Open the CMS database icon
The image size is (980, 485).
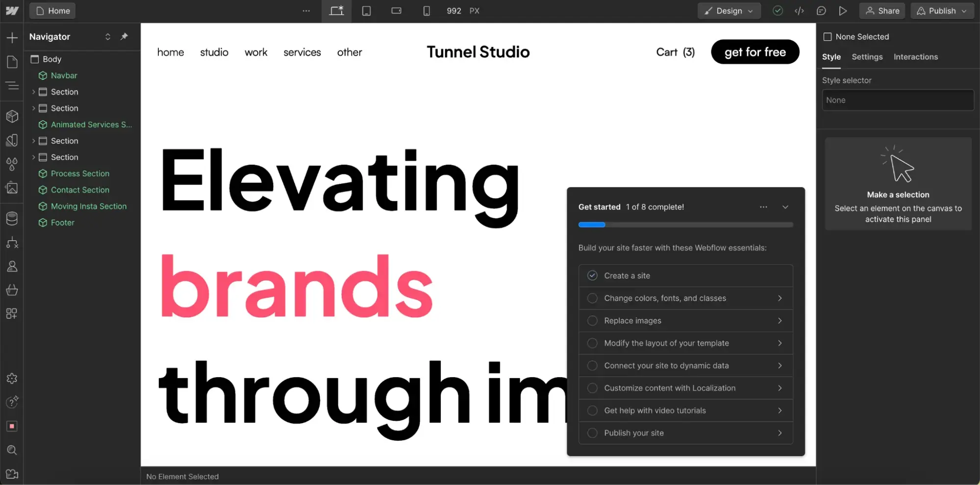pyautogui.click(x=12, y=219)
